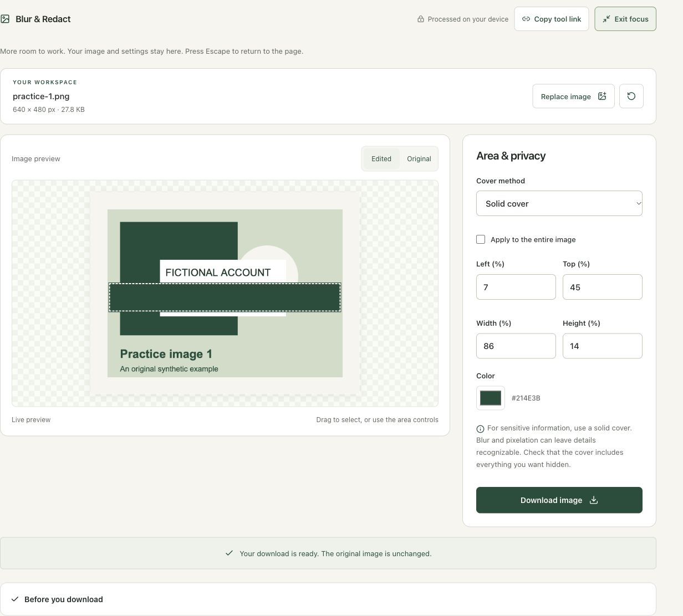The image size is (683, 616).
Task: Click the practice-1.png file name
Action: click(x=41, y=96)
